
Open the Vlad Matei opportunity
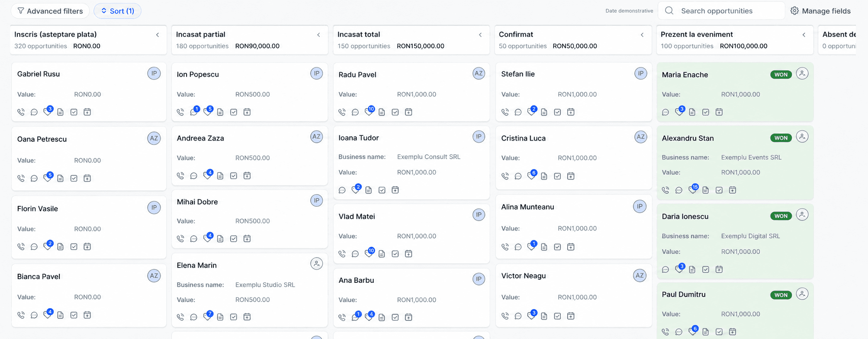[x=357, y=216]
